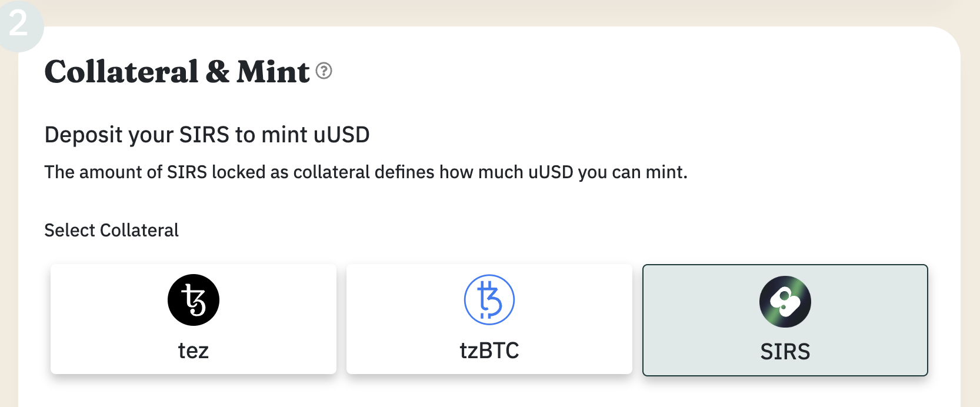980x407 pixels.
Task: Select the highlighted SIRS collateral card
Action: tap(785, 320)
